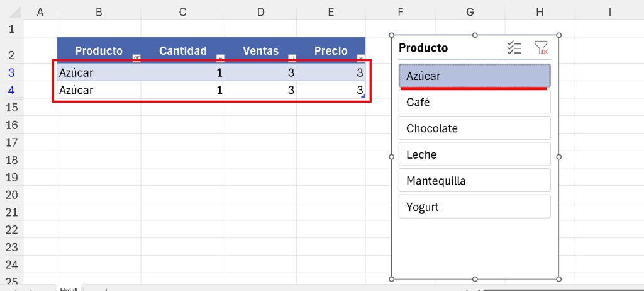Filter by Leche in the slicer
The width and height of the screenshot is (644, 291).
pos(475,154)
